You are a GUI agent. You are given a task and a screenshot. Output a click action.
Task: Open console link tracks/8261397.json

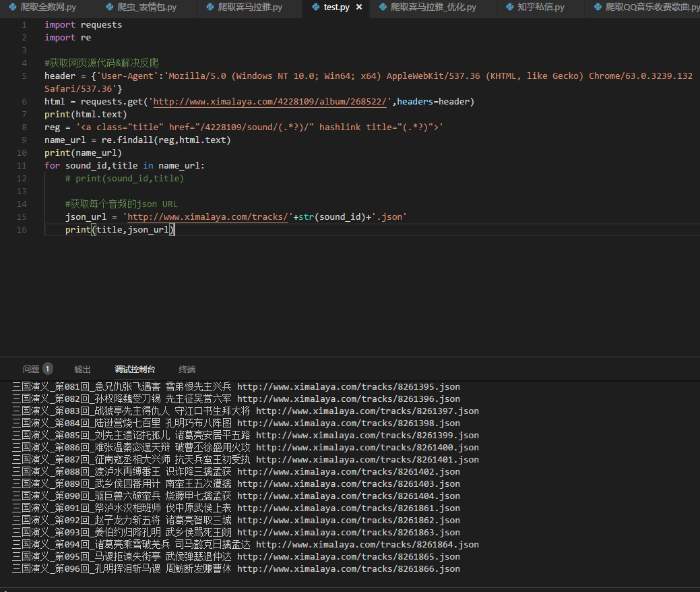(367, 411)
